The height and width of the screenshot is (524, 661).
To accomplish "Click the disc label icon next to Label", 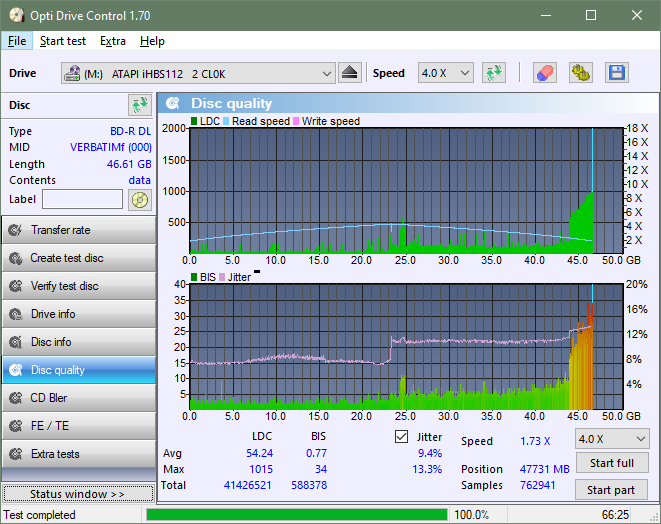I will [x=140, y=199].
